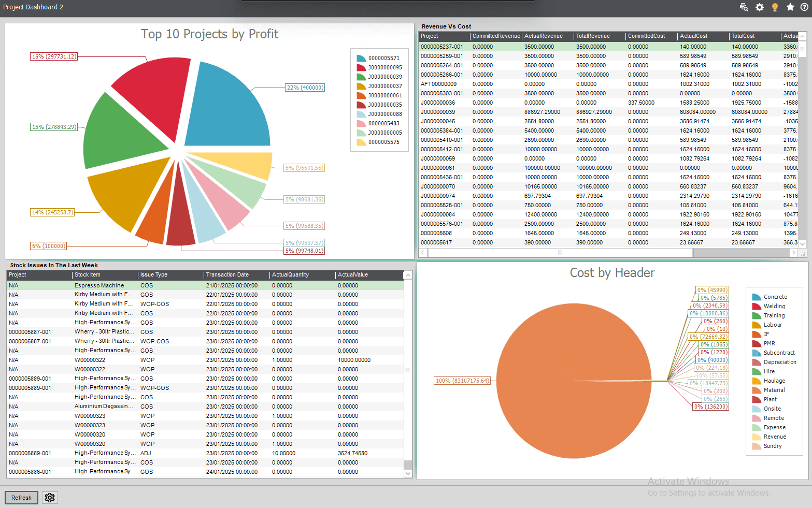Image resolution: width=812 pixels, height=508 pixels.
Task: Sort stock issues by Issue Type column
Action: [x=171, y=275]
